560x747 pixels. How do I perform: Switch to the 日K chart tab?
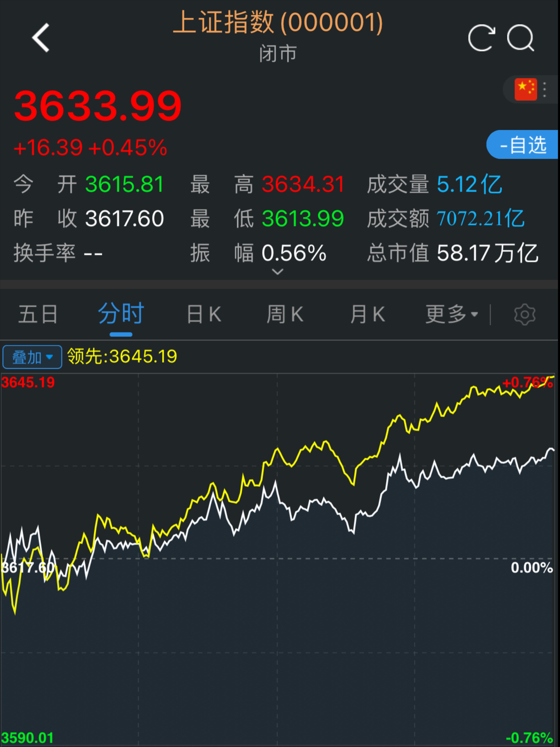tap(204, 314)
